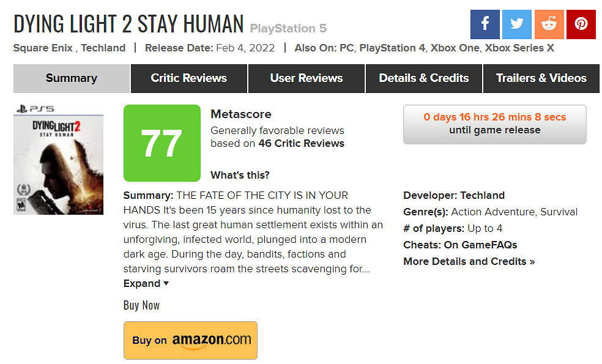602x364 pixels.
Task: Open the Summary tab
Action: pyautogui.click(x=72, y=78)
